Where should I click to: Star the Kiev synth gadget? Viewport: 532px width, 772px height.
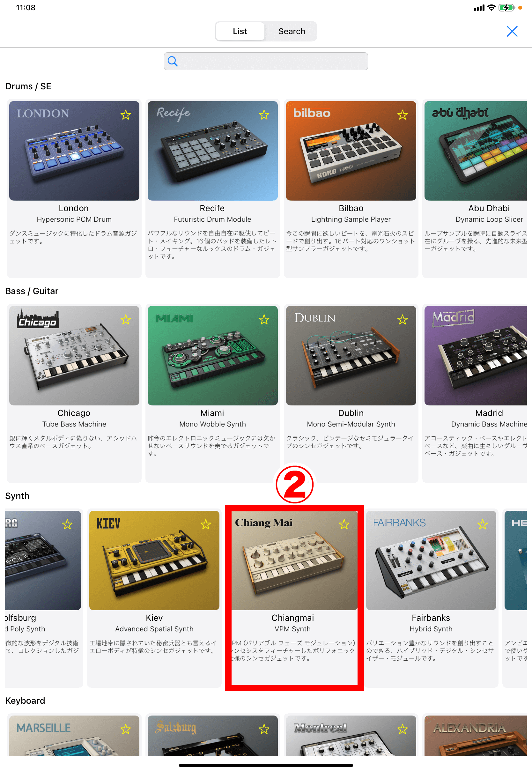206,525
